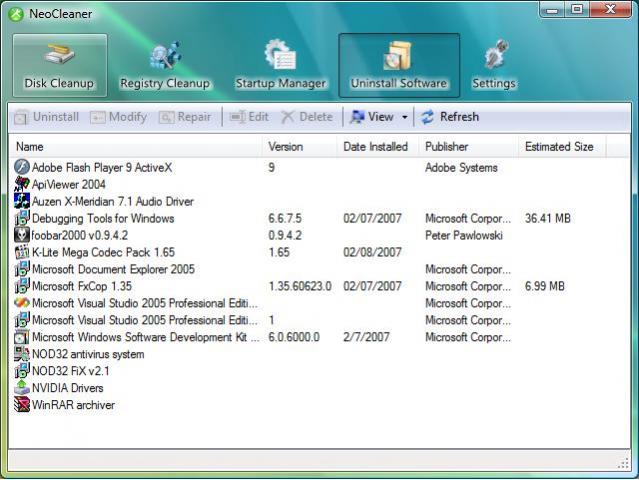Screen dimensions: 639x480
Task: Click the Peter Pawlowski publisher cell
Action: 463,236
